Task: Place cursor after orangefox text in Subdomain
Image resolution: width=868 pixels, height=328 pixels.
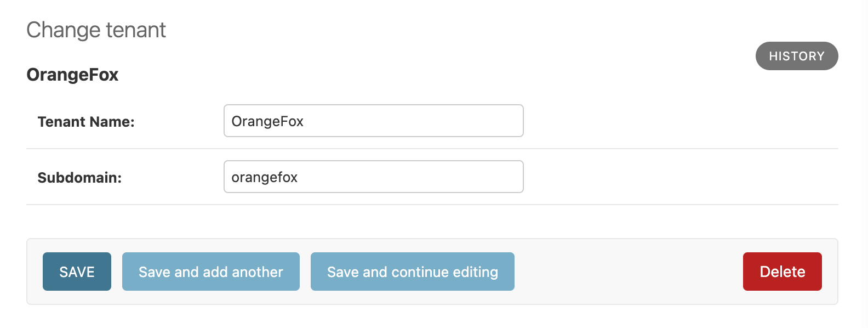Action: tap(299, 177)
